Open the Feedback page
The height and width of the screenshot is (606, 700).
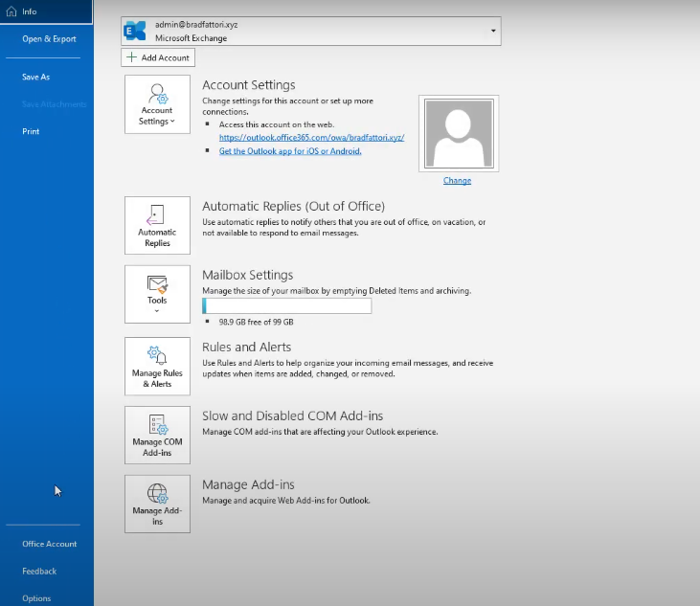[x=39, y=572]
